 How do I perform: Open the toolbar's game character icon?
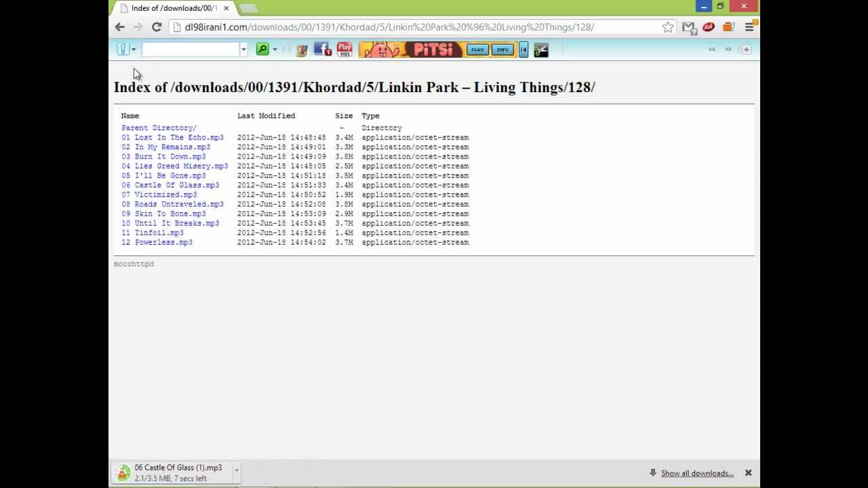pos(302,49)
